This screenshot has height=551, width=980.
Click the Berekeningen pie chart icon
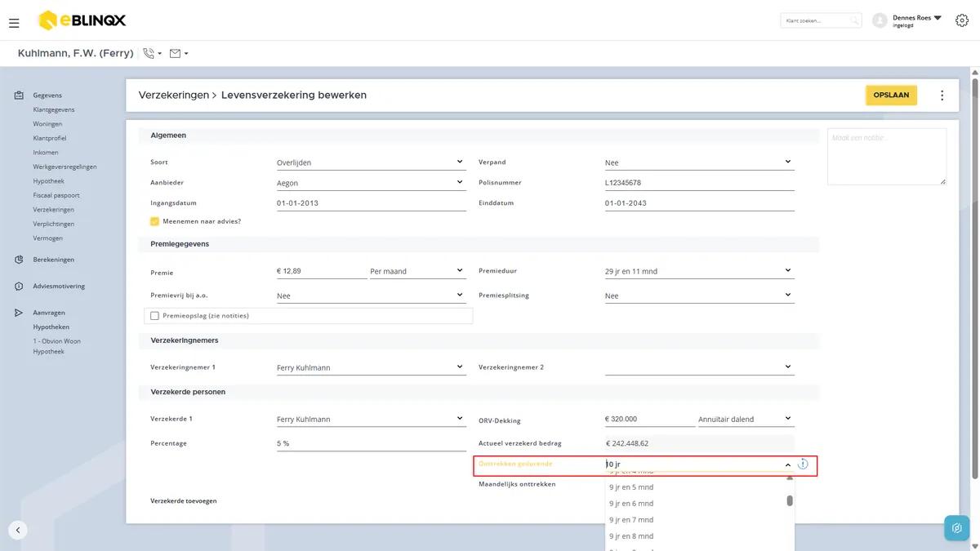coord(19,260)
